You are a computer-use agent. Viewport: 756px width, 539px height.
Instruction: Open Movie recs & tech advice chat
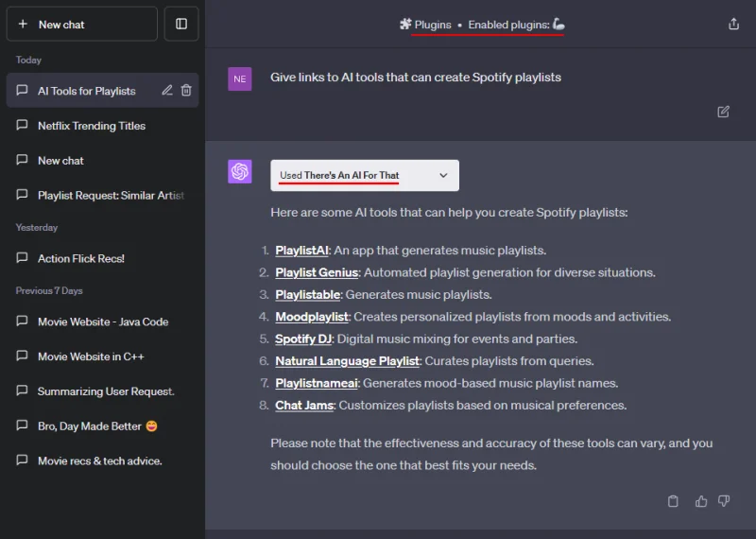[100, 461]
